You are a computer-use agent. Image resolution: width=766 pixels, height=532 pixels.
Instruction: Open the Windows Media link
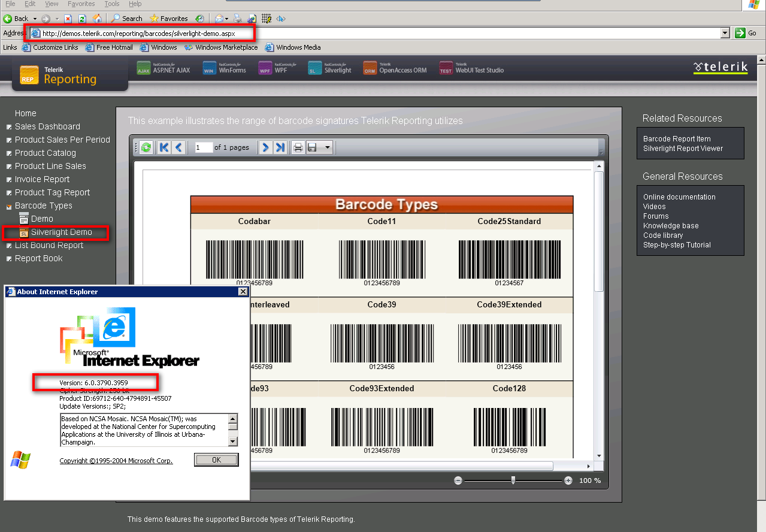click(293, 47)
